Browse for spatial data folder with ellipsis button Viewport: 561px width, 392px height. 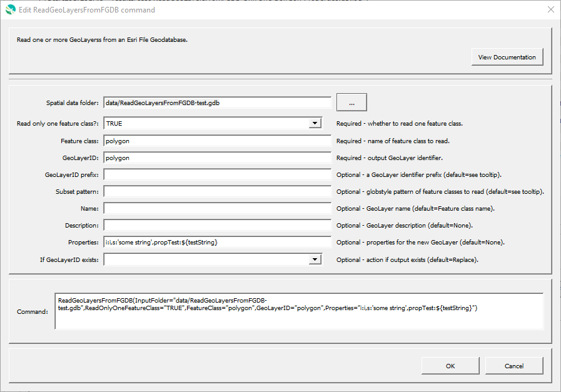[351, 103]
